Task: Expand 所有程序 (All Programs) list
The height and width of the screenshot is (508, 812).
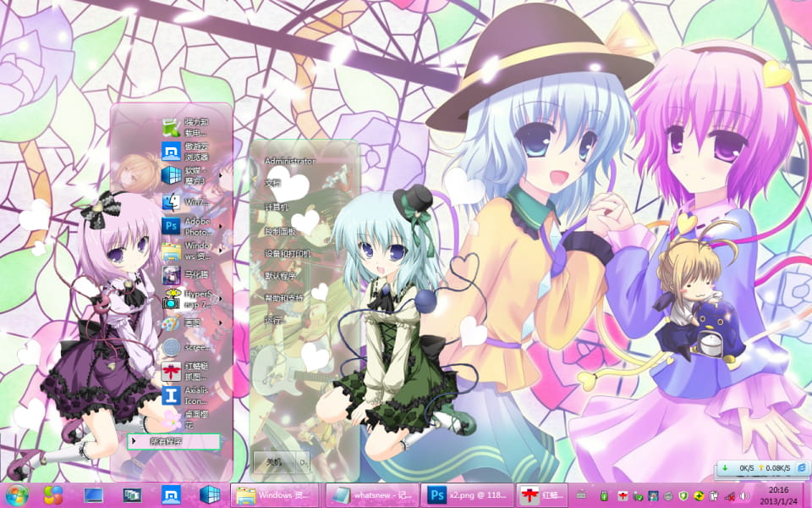Action: 173,442
